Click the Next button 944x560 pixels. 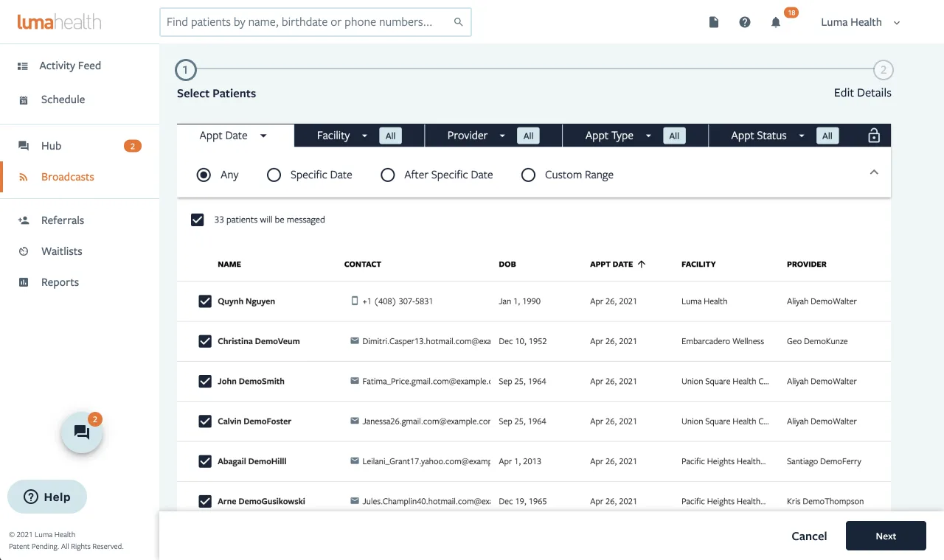pos(886,536)
